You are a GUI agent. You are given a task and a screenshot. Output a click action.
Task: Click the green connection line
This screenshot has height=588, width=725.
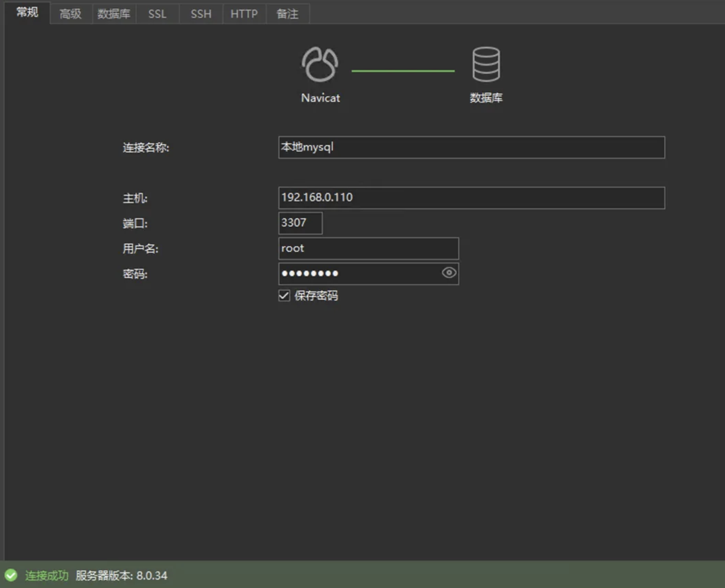click(x=403, y=71)
